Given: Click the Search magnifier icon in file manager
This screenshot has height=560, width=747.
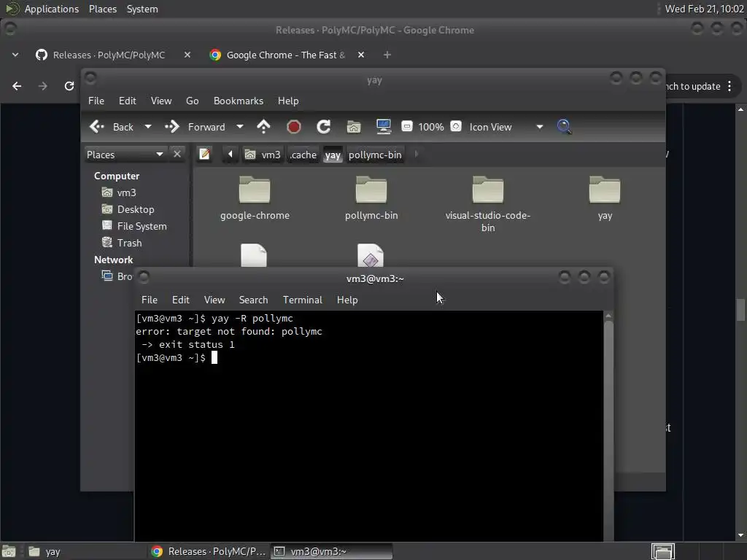Looking at the screenshot, I should point(564,127).
